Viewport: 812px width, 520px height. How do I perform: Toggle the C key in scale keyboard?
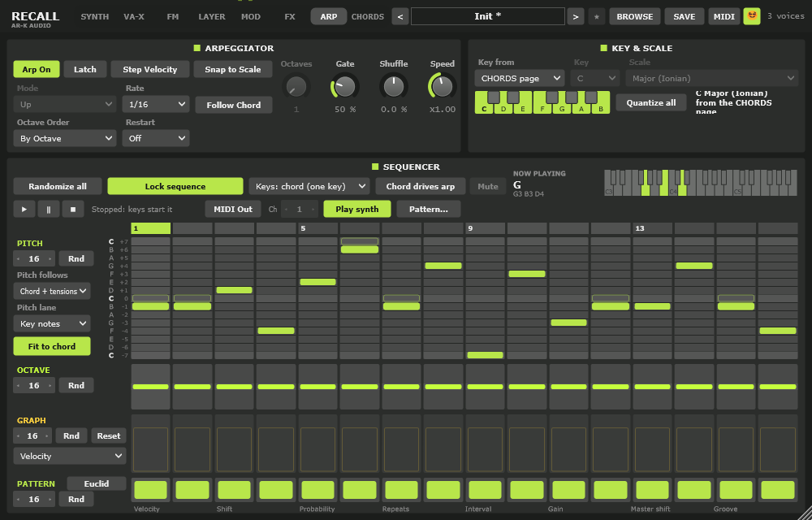click(x=484, y=108)
